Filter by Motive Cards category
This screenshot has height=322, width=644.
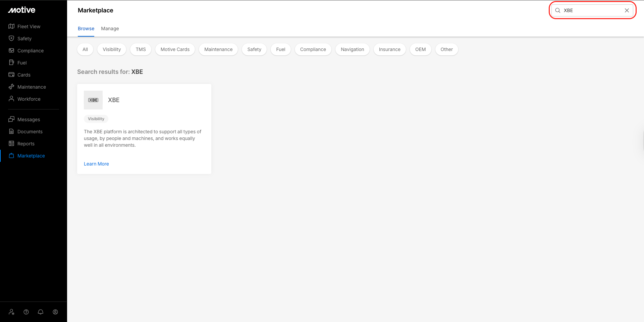pos(175,49)
